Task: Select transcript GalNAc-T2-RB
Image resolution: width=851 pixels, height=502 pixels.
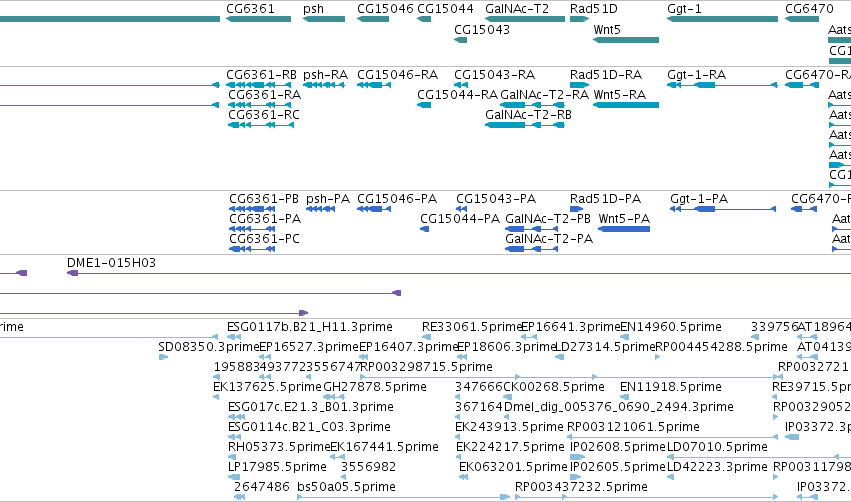Action: point(529,115)
